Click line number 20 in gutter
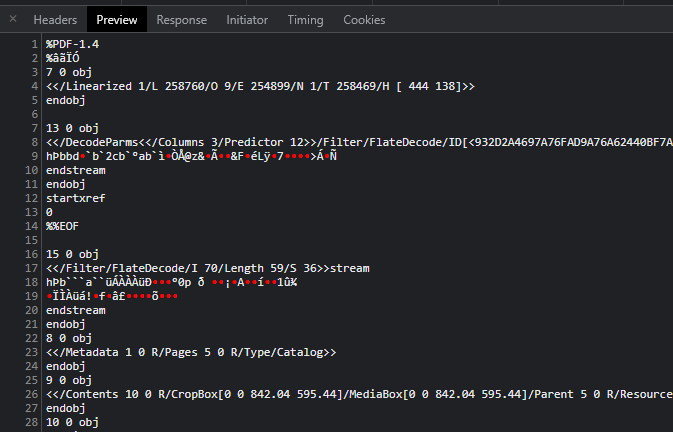Screen dimensions: 673x432 pyautogui.click(x=32, y=310)
